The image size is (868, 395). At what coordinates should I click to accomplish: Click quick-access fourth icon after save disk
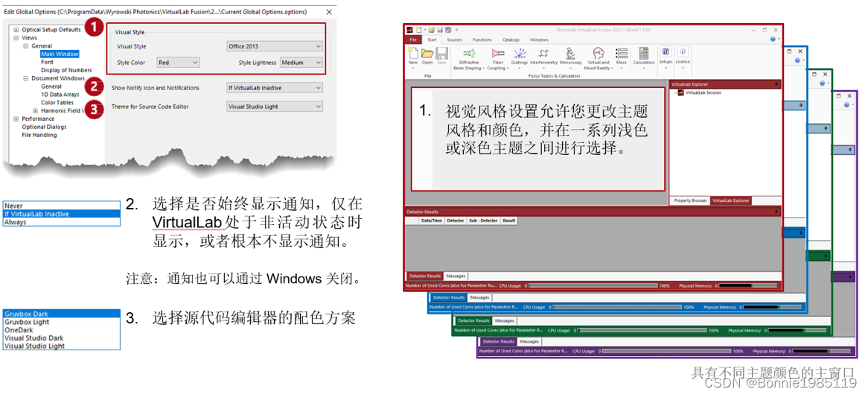pos(448,30)
